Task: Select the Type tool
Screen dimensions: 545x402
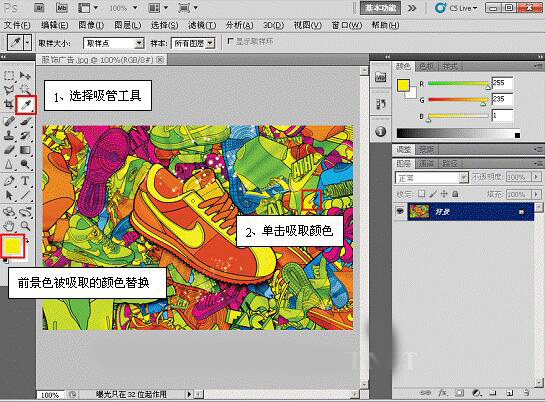Action: [x=25, y=181]
